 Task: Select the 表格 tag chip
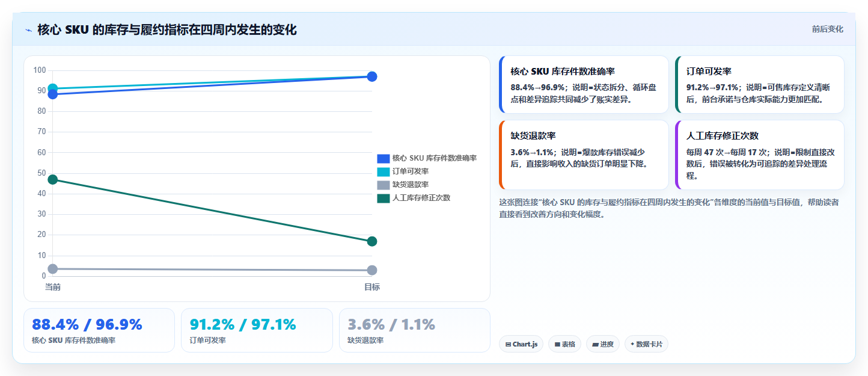(x=564, y=344)
